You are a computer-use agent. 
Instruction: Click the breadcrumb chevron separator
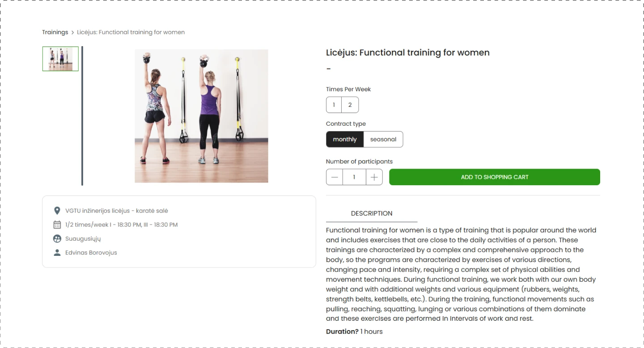(x=72, y=32)
